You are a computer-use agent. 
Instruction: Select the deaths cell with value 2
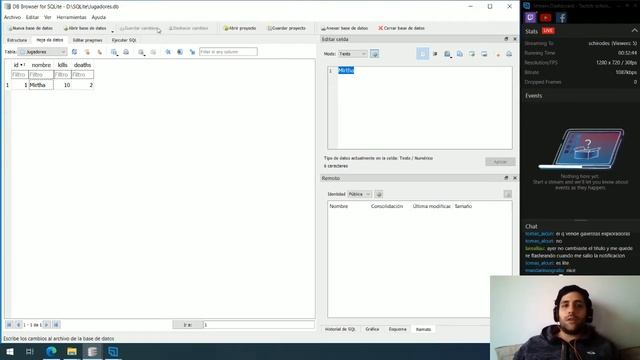pyautogui.click(x=82, y=85)
